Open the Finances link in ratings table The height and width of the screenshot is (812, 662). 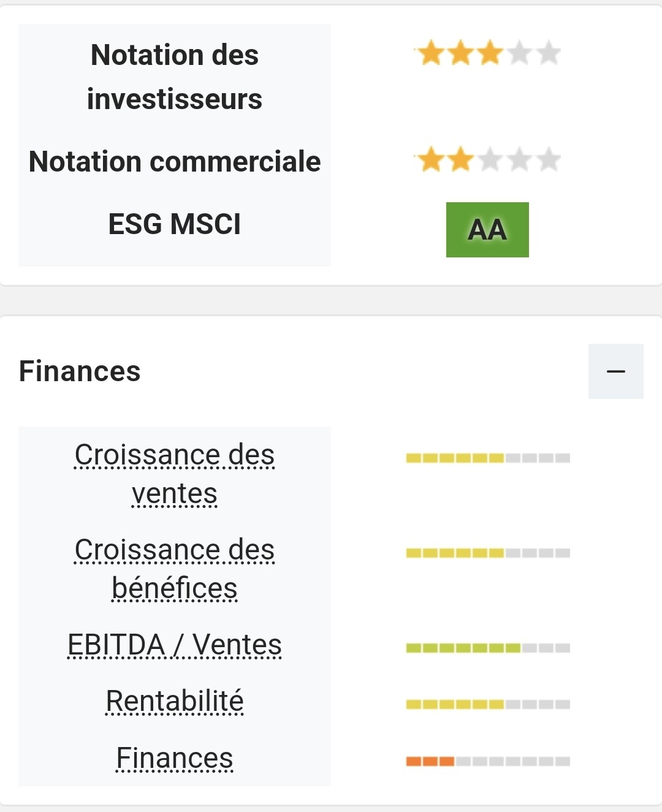175,759
